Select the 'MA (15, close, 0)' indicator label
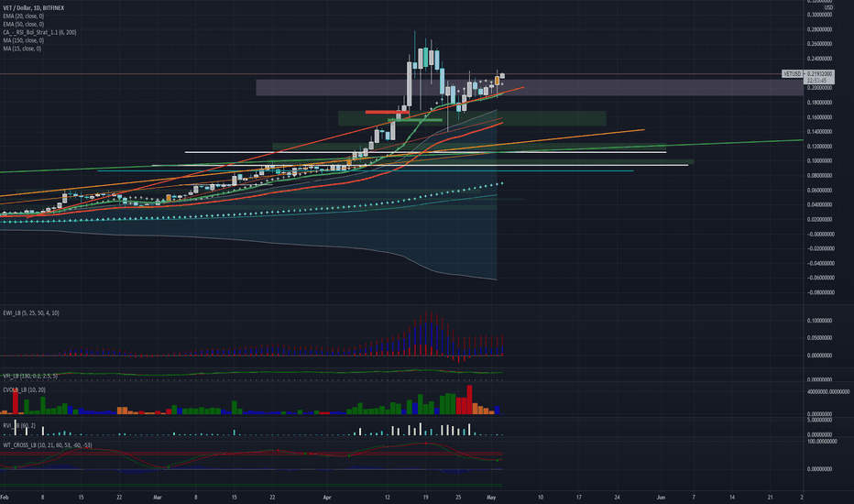 tap(22, 49)
